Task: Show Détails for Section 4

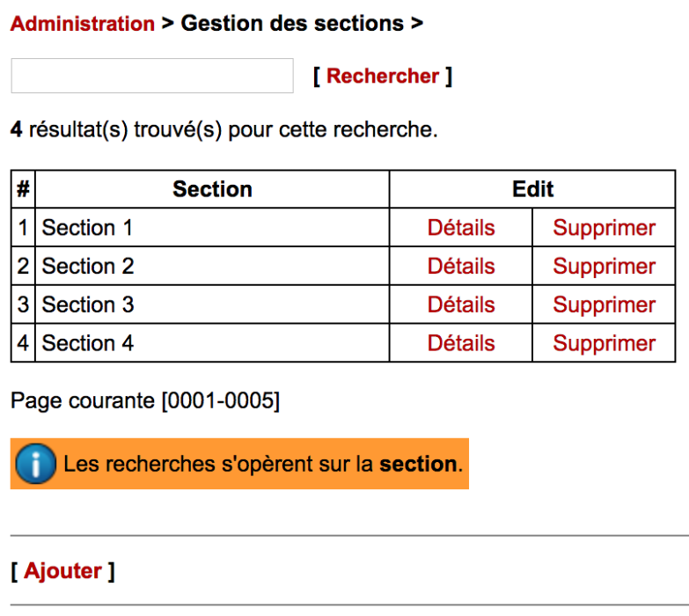Action: [x=461, y=343]
